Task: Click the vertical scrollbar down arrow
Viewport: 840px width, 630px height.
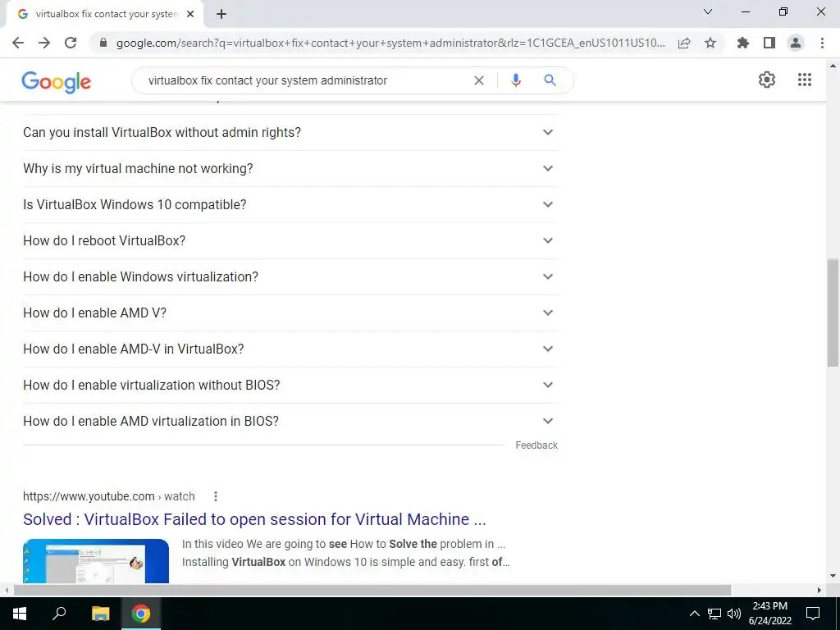Action: tap(833, 576)
